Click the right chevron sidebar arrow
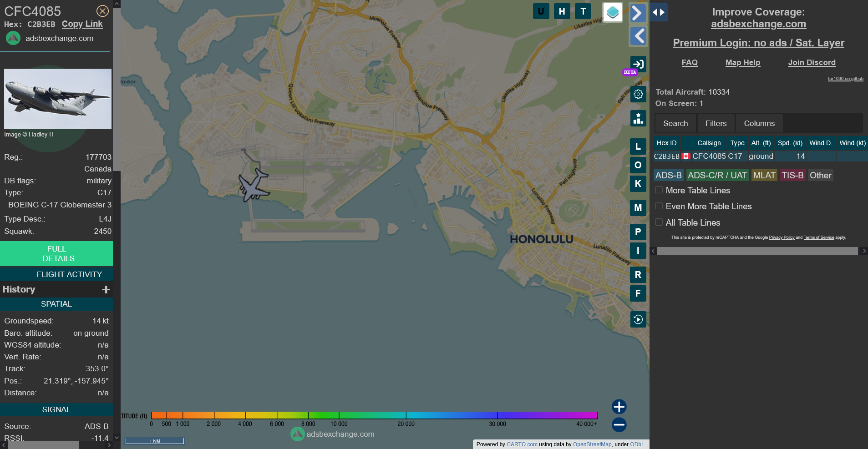Screen dimensions: 868x449 click(x=638, y=13)
